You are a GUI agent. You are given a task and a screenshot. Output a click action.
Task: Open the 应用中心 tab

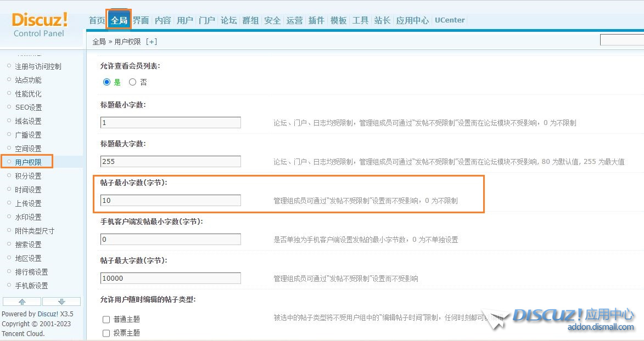coord(412,20)
